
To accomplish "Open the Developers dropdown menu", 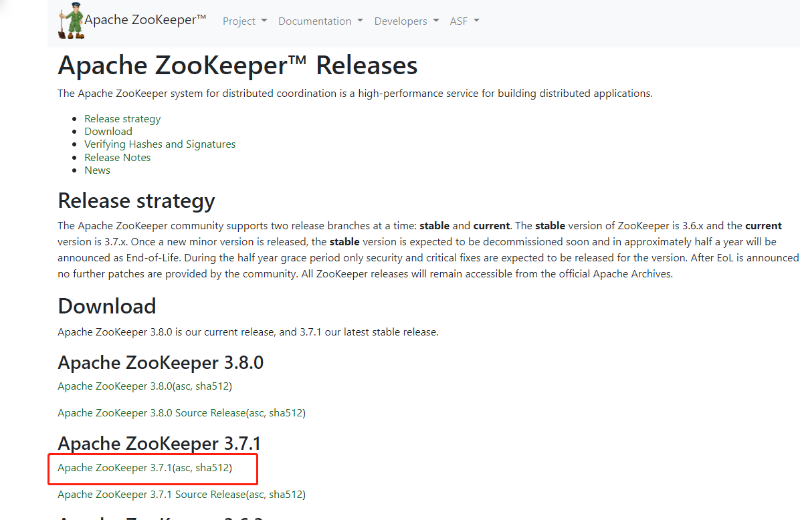I will [x=406, y=21].
